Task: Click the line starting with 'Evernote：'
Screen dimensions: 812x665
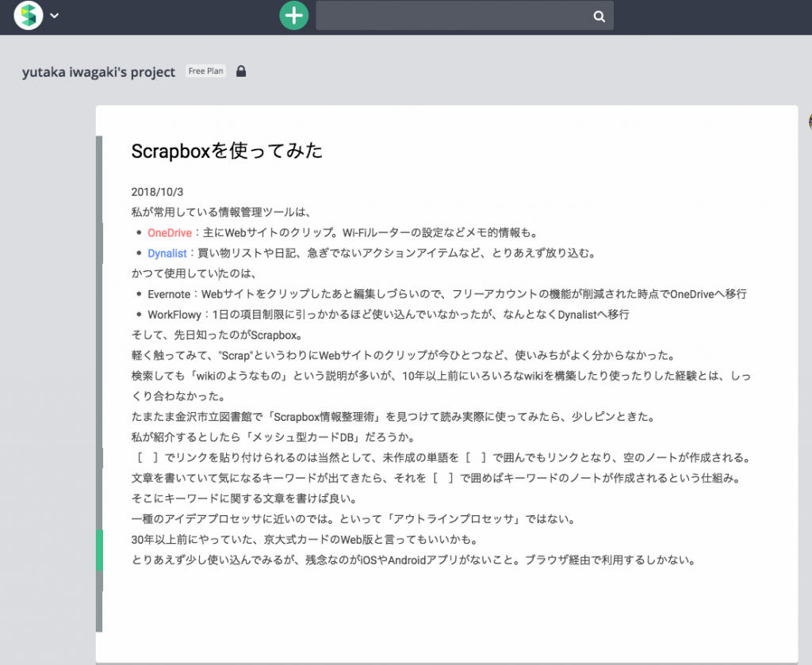Action: click(x=447, y=294)
